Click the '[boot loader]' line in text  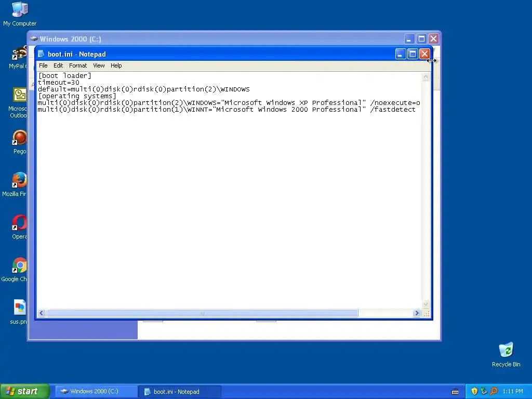coord(64,76)
